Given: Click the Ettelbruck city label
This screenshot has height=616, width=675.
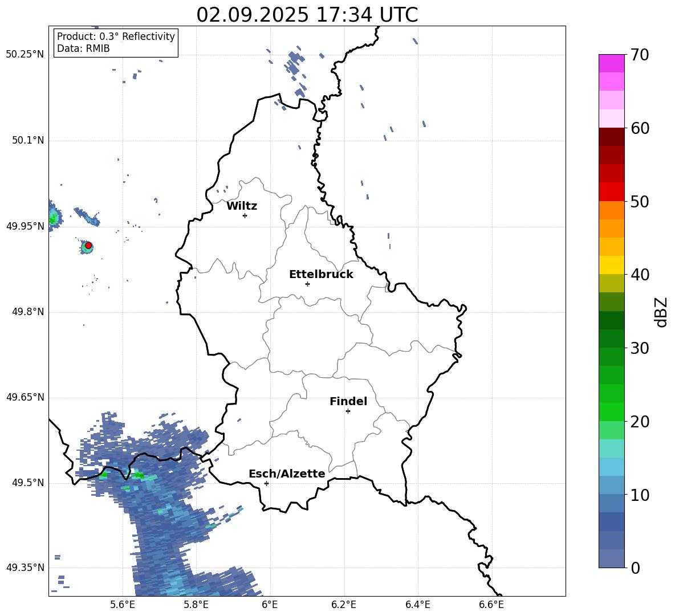Looking at the screenshot, I should tap(321, 275).
